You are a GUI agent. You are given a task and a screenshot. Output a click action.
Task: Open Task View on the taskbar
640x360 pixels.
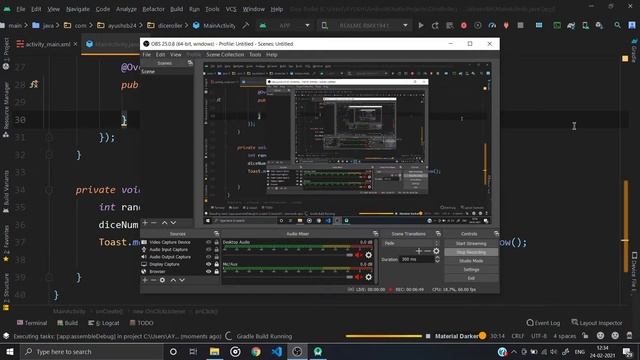[193, 351]
